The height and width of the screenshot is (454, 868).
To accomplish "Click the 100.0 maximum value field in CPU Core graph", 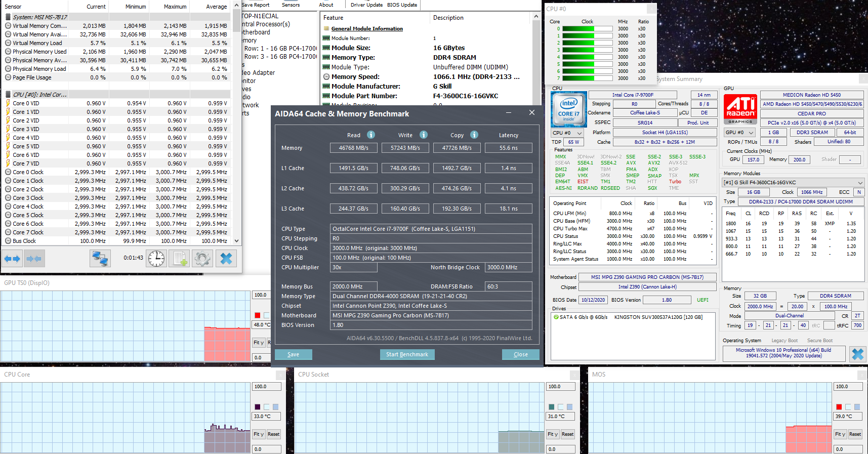I will 267,387.
